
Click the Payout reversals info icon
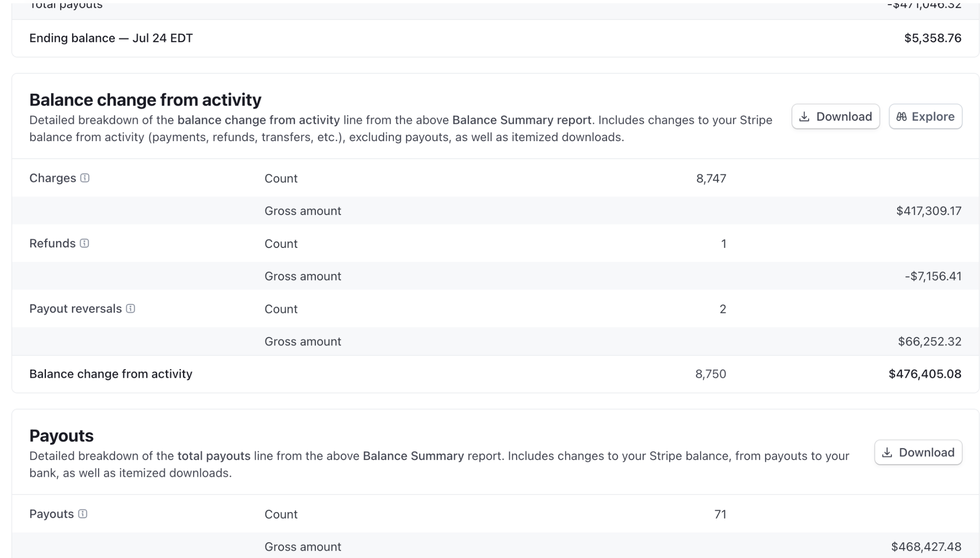tap(131, 309)
